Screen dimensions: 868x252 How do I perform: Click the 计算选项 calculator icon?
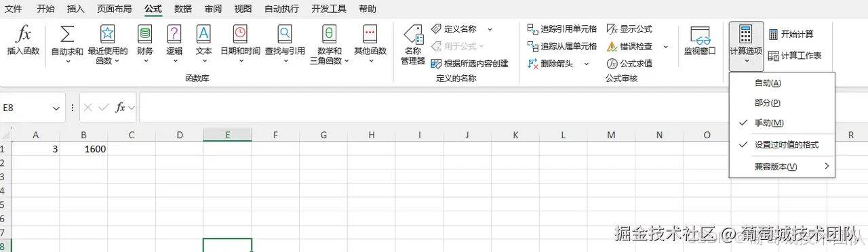pos(746,35)
